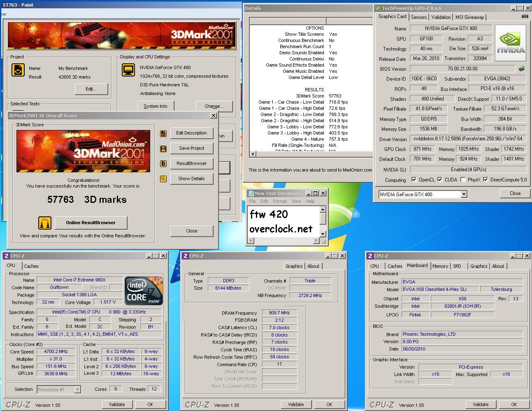Screen dimensions: 532x411
Task: Click the NB Frequency value 2729.2 MHz
Action: coord(310,296)
